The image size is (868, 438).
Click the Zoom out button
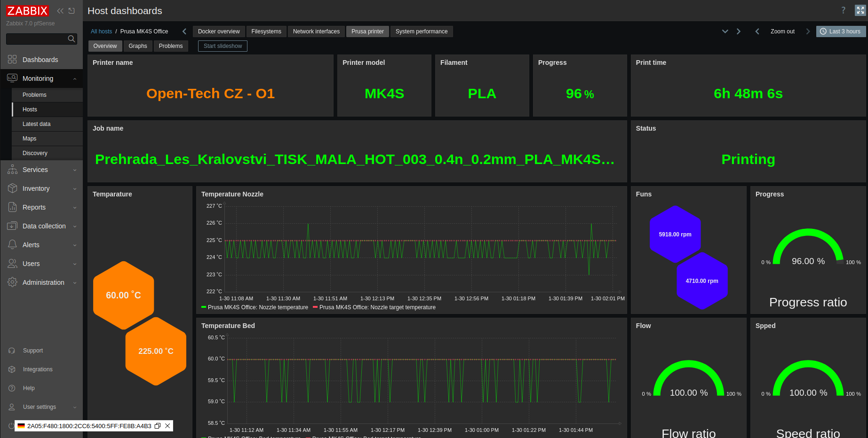(x=782, y=31)
